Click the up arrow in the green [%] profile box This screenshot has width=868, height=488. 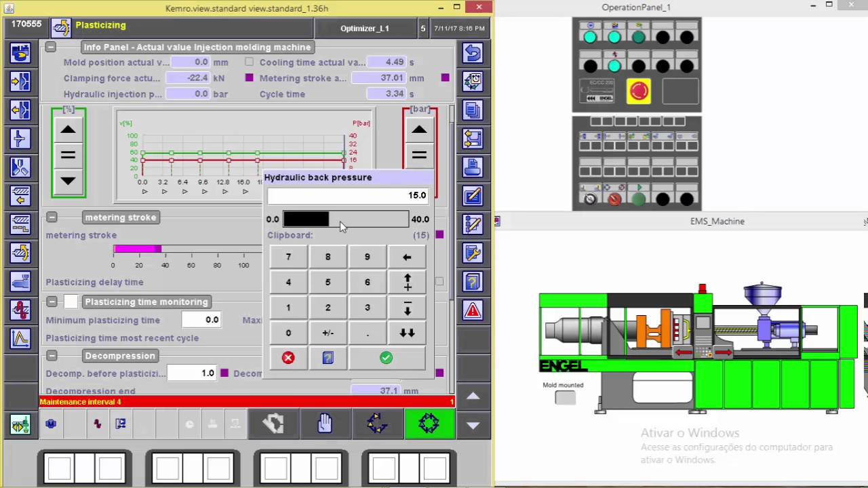coord(68,129)
